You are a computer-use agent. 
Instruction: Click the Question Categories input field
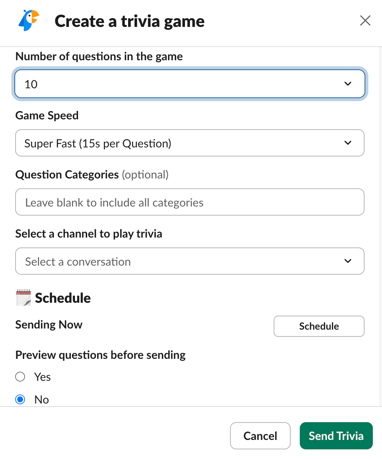(x=190, y=202)
